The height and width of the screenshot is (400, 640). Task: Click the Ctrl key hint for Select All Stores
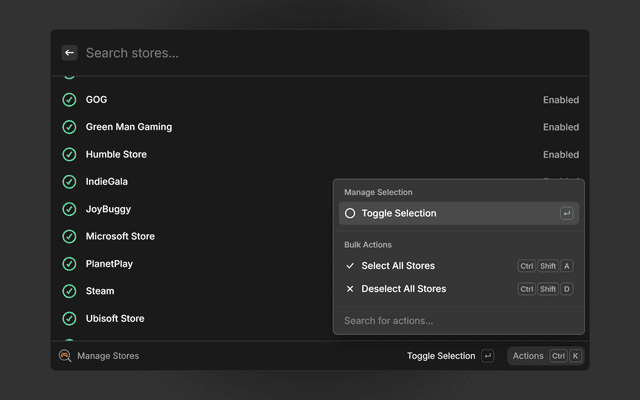(527, 266)
